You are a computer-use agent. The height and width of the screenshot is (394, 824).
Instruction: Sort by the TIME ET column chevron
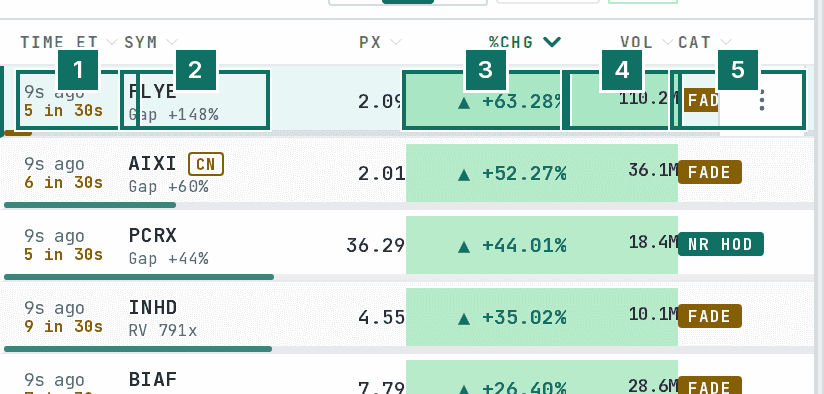tap(111, 42)
